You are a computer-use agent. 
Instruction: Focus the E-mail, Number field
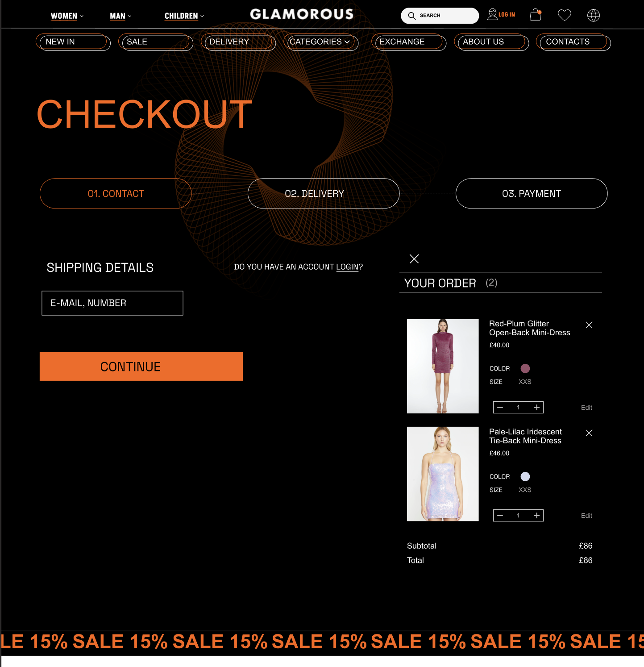pyautogui.click(x=112, y=303)
